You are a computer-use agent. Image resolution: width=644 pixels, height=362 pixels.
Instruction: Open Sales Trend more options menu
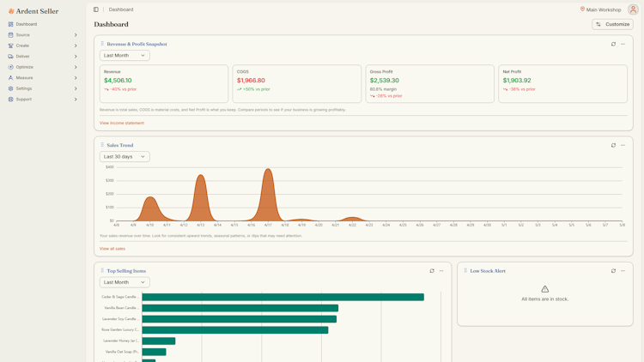[x=623, y=145]
